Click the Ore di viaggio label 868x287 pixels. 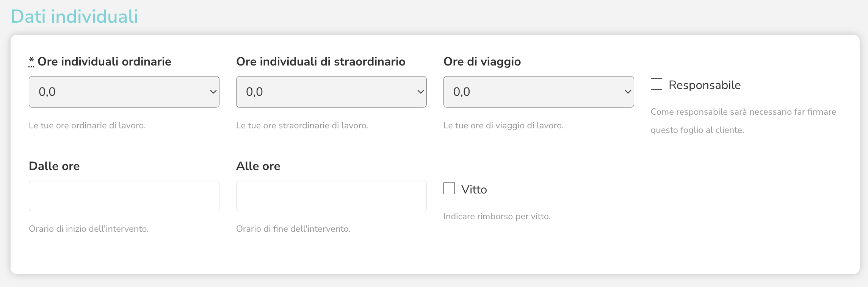482,61
